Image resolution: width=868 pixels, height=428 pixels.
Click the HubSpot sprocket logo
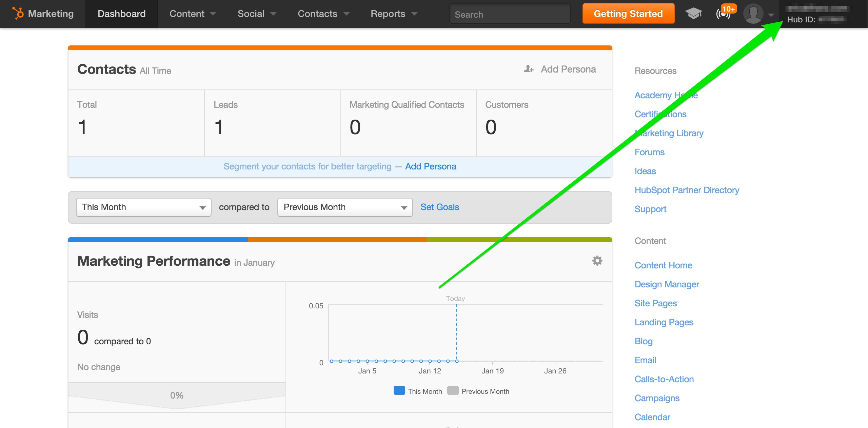pyautogui.click(x=19, y=14)
